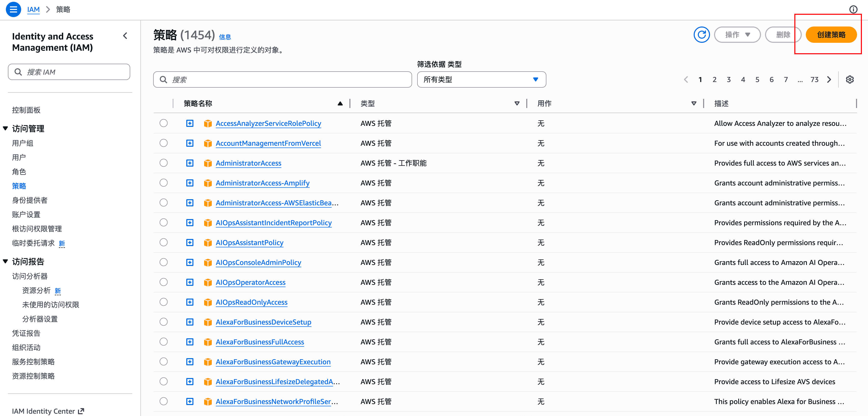868x416 pixels.
Task: Click the policy search input field
Action: pos(283,79)
